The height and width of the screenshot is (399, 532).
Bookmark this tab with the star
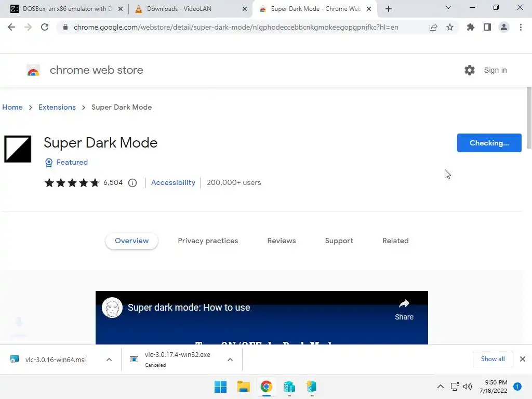(450, 27)
